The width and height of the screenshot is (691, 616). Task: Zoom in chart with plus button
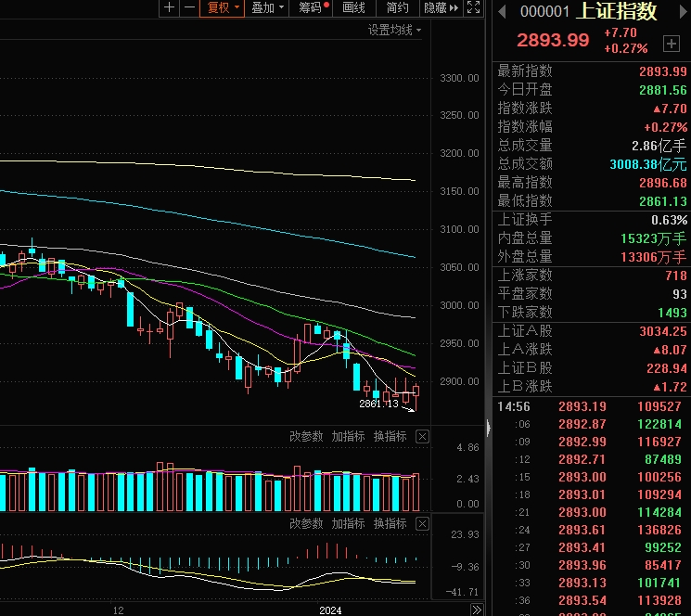(x=169, y=7)
